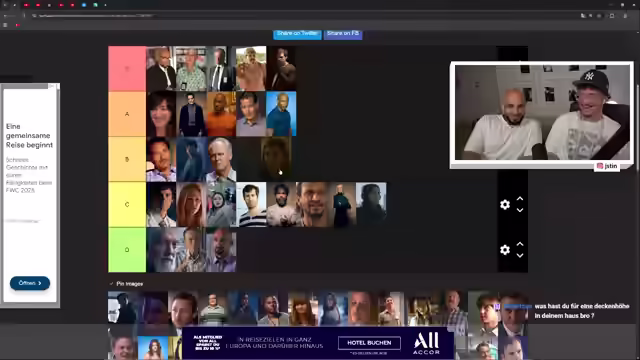Click Öffnen button in left ad

click(x=30, y=283)
